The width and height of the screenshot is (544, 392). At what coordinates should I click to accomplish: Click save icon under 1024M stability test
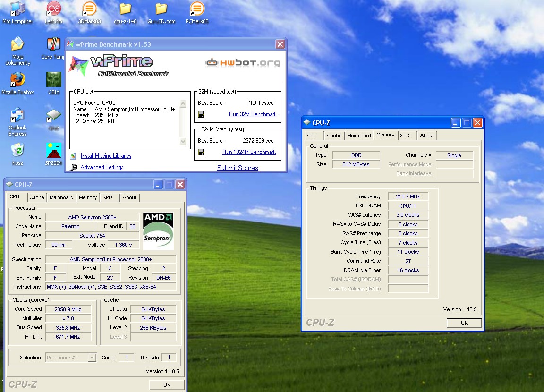201,152
